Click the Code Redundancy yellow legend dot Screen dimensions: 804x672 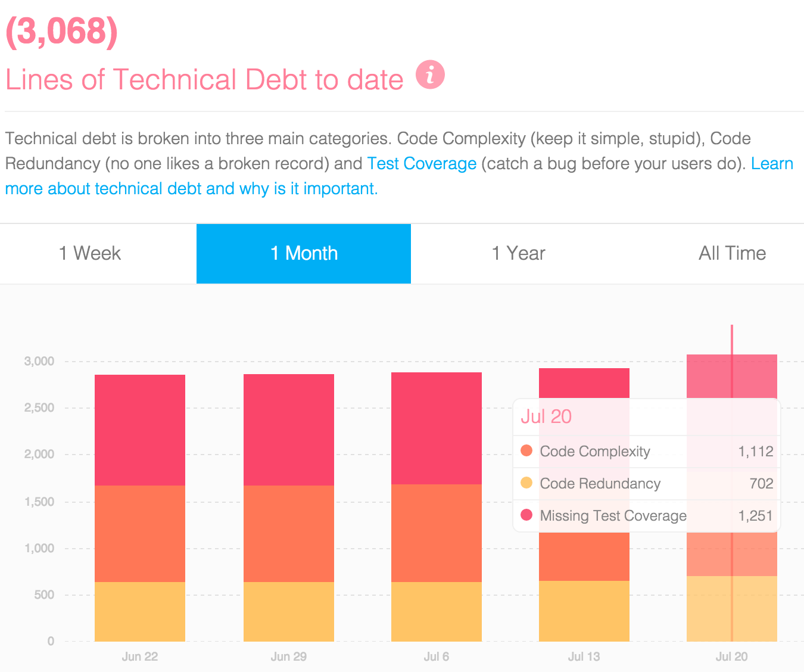pyautogui.click(x=526, y=483)
